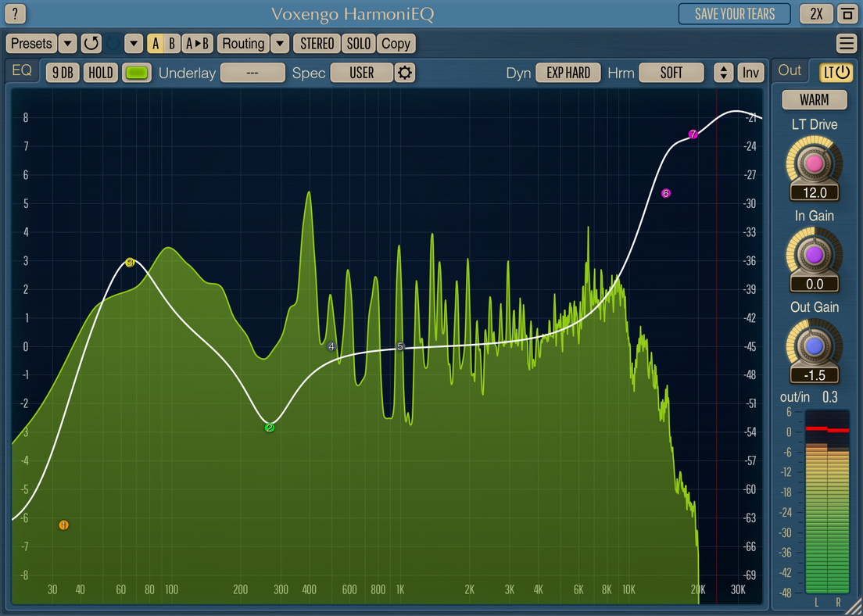
Task: Open the Underlay selector
Action: click(252, 73)
